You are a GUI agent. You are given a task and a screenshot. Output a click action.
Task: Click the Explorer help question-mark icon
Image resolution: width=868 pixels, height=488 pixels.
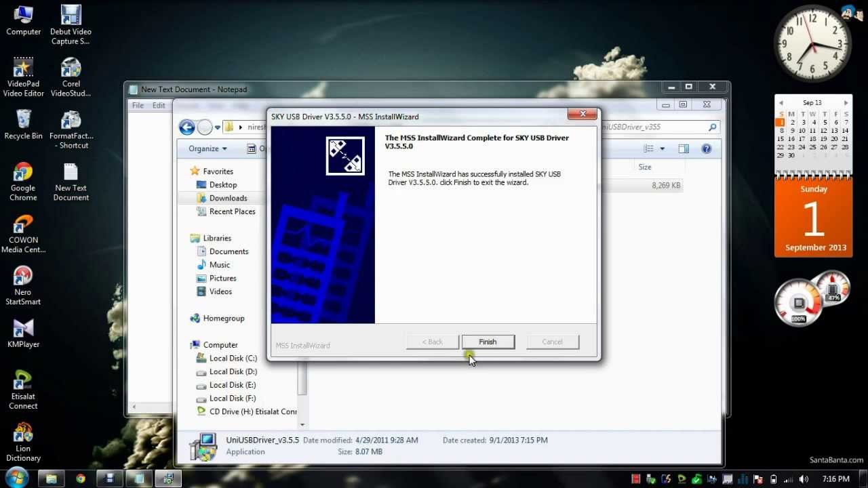point(706,148)
